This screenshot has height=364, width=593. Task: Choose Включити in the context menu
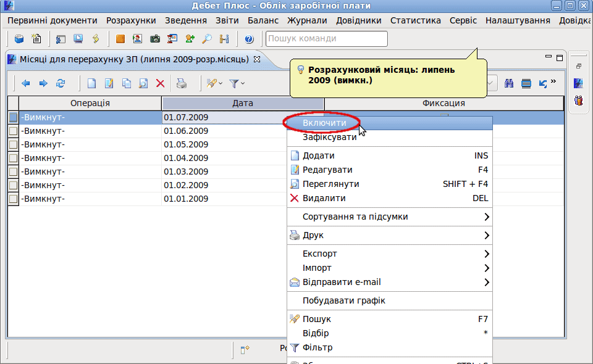pyautogui.click(x=390, y=123)
